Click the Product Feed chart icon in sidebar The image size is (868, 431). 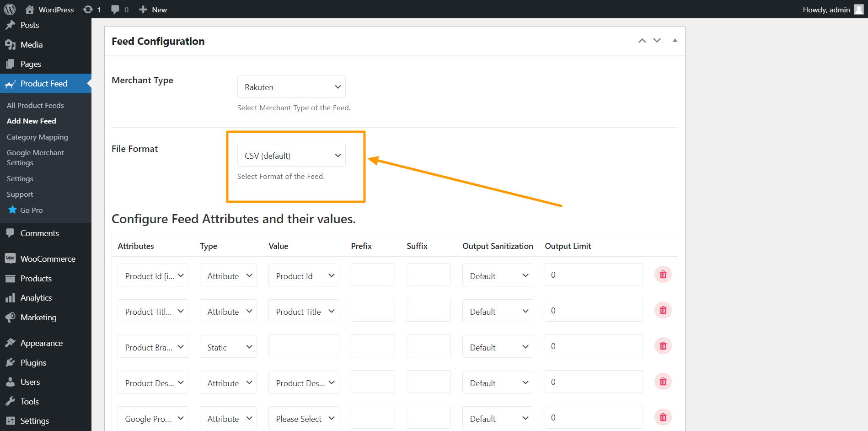click(x=11, y=84)
